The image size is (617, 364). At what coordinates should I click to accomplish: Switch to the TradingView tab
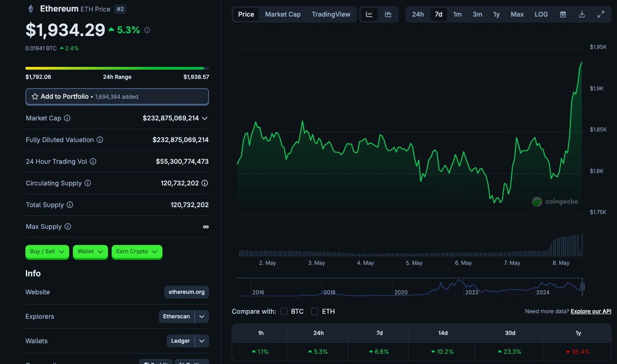pos(331,14)
